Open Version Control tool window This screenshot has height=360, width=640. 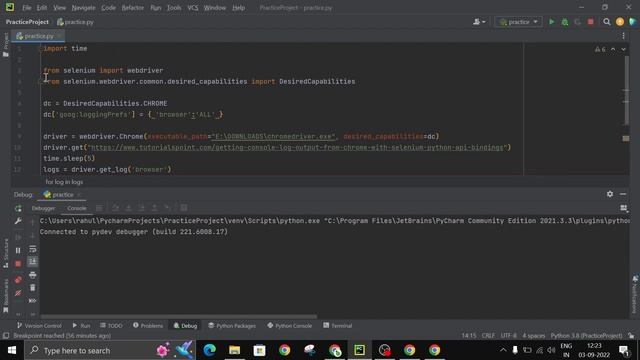(39, 326)
